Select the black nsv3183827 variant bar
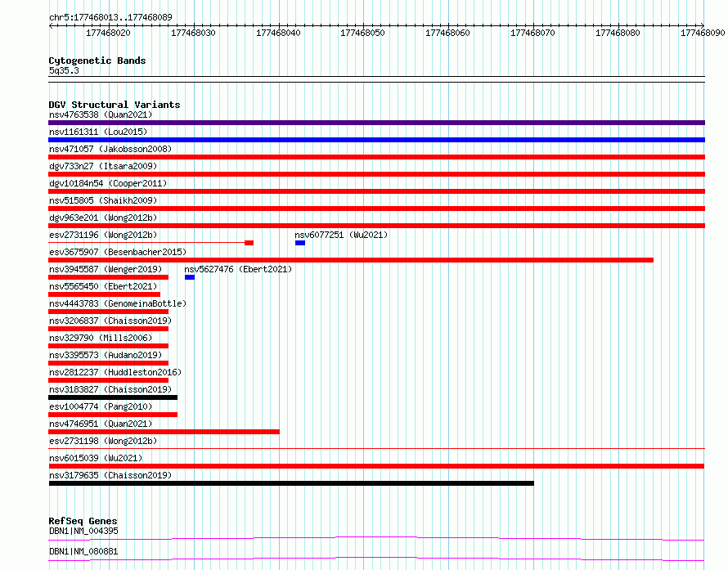728x570 pixels. pyautogui.click(x=113, y=397)
